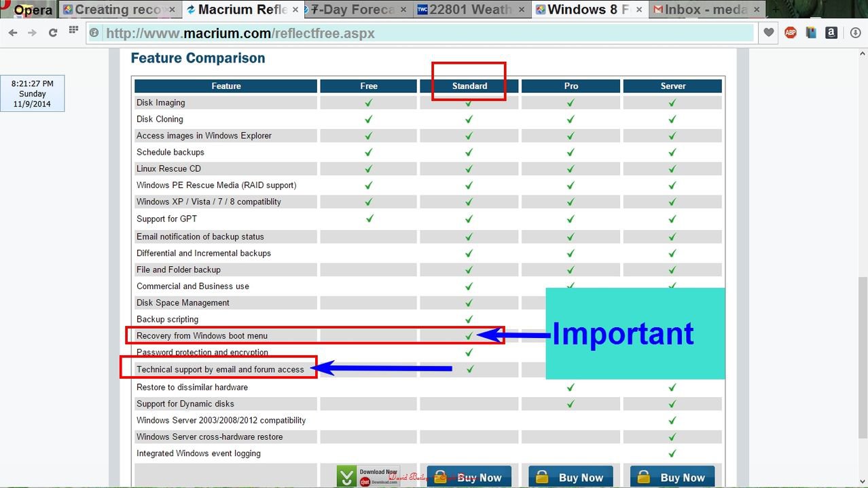Click Commercial and Business use label
The width and height of the screenshot is (868, 488).
click(193, 286)
